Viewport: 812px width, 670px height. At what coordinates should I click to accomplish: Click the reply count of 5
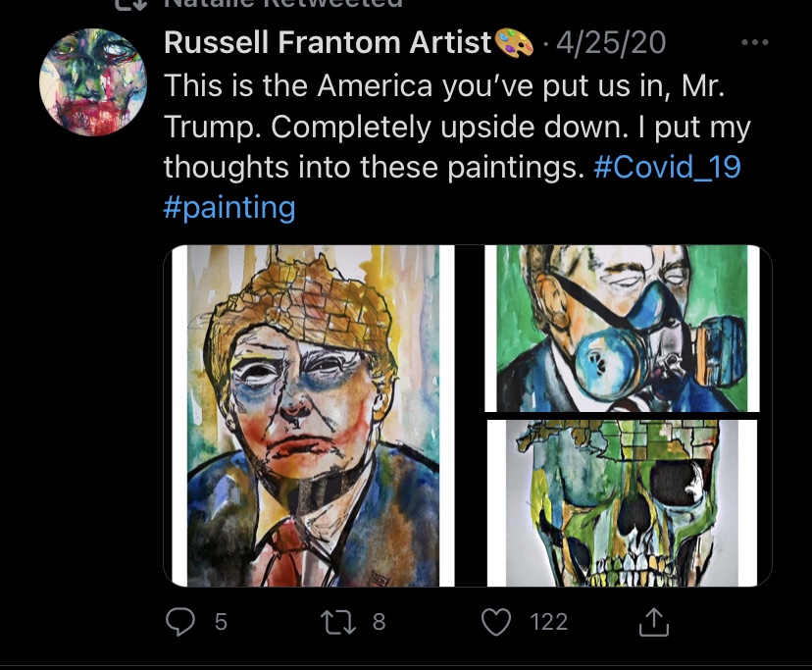pos(221,621)
